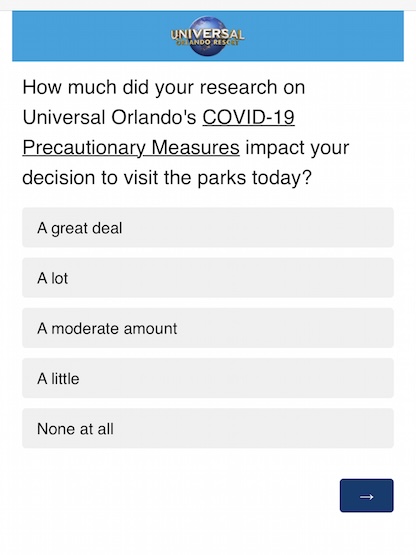Pick "A moderate amount" as the answer
Screen dimensions: 416x555
(208, 328)
